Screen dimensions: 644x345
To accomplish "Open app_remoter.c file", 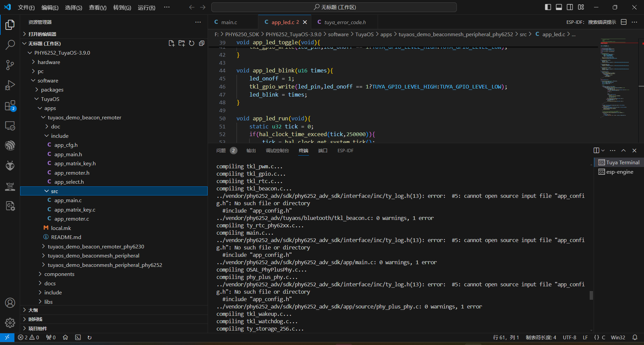I will 114,219.
